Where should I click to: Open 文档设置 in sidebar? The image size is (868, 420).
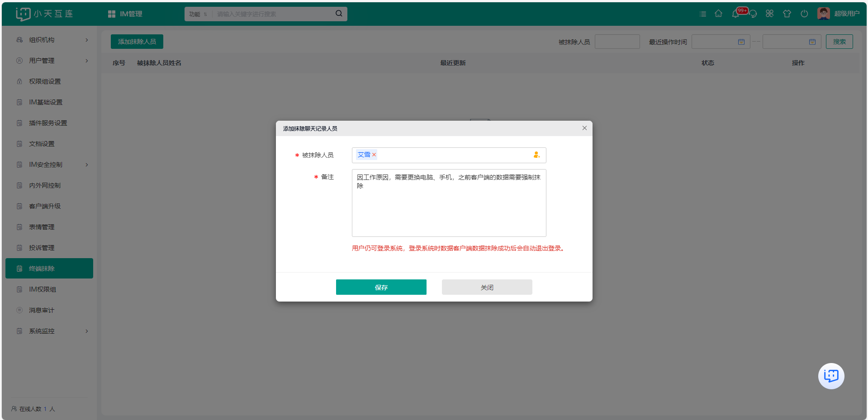49,144
